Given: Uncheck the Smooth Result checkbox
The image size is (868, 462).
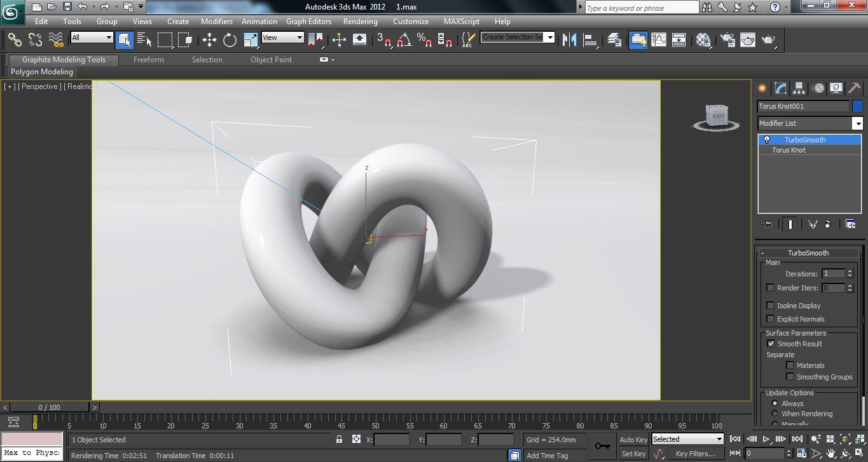Looking at the screenshot, I should coord(771,343).
